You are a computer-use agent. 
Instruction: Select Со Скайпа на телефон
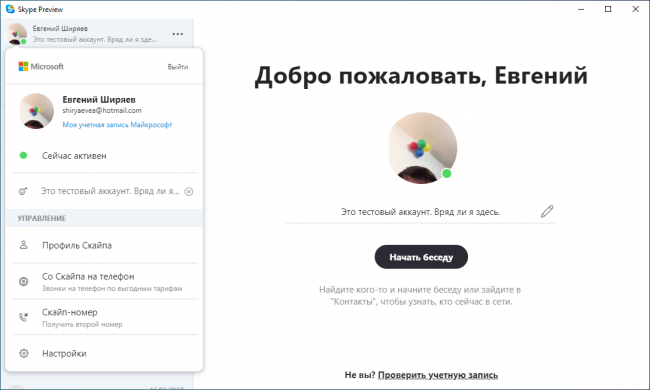click(x=104, y=281)
